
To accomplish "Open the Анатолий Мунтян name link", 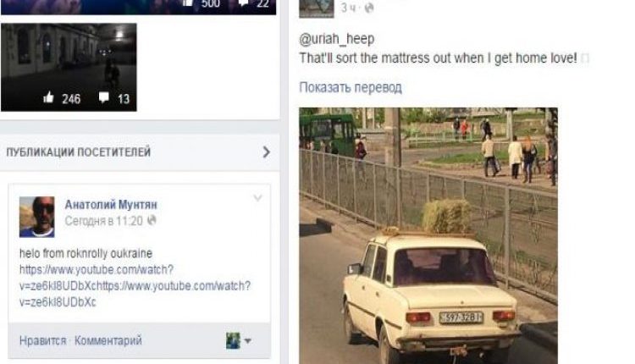I will (x=111, y=205).
